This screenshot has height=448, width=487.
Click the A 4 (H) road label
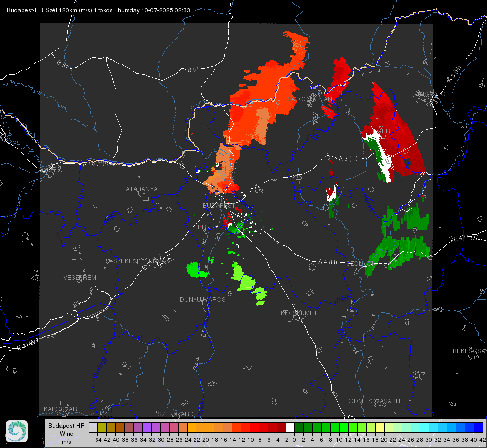coord(328,262)
